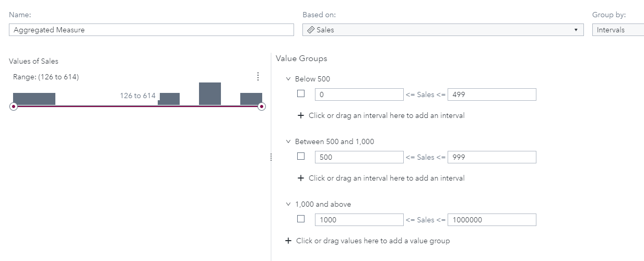Collapse the Below 500 value group

288,79
